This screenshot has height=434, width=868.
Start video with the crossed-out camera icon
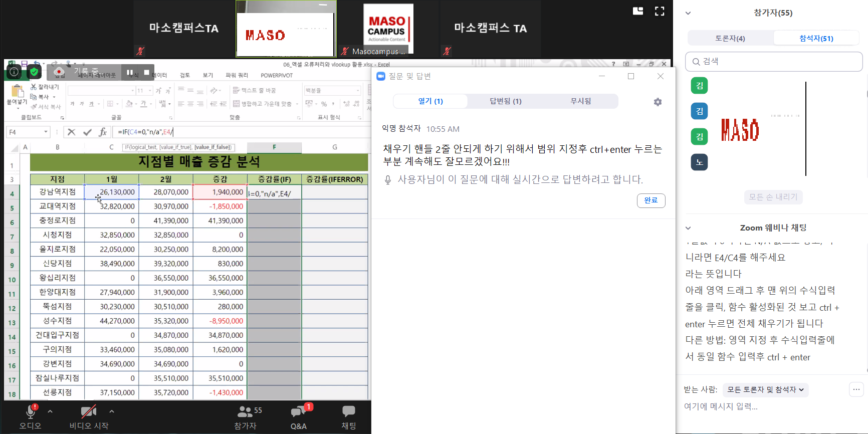coord(89,412)
